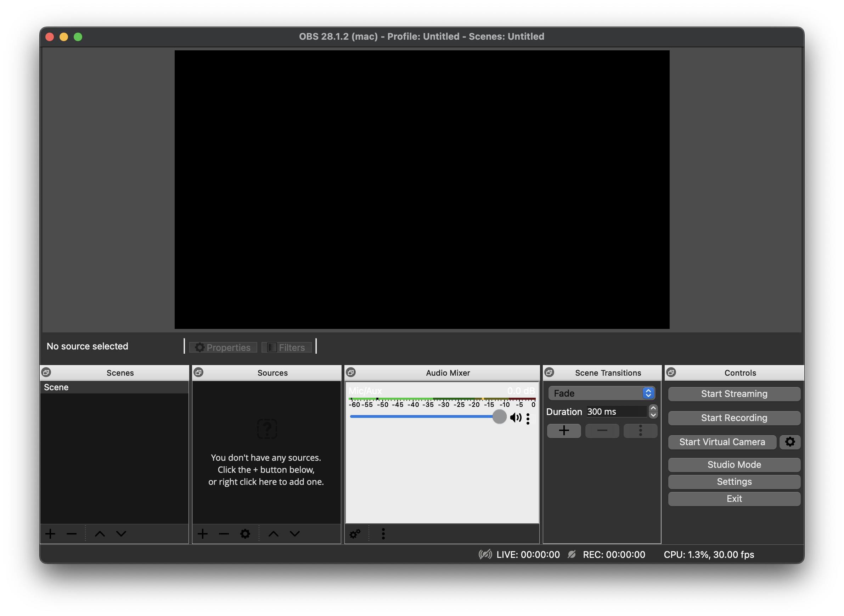Open Filters for the current source

287,347
